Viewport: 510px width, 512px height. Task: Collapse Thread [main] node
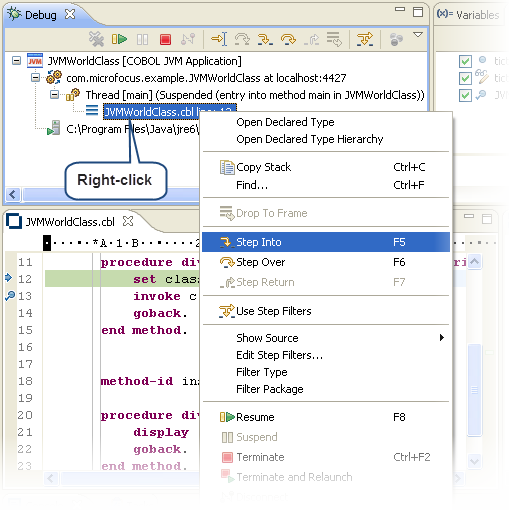pos(54,95)
